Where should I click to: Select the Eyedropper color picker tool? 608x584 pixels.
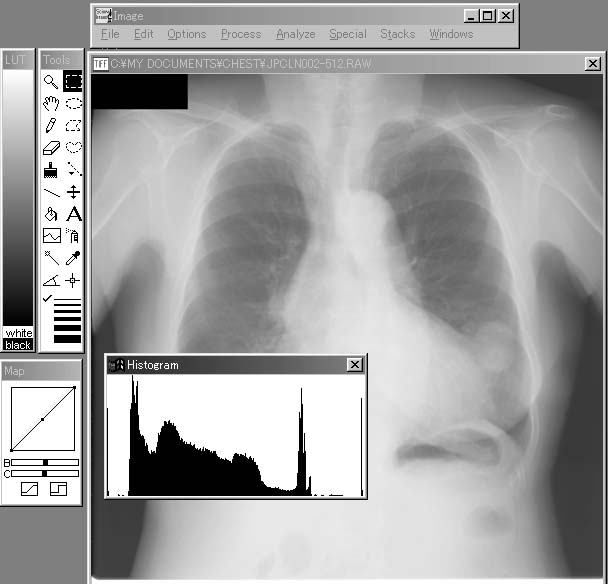pyautogui.click(x=73, y=258)
